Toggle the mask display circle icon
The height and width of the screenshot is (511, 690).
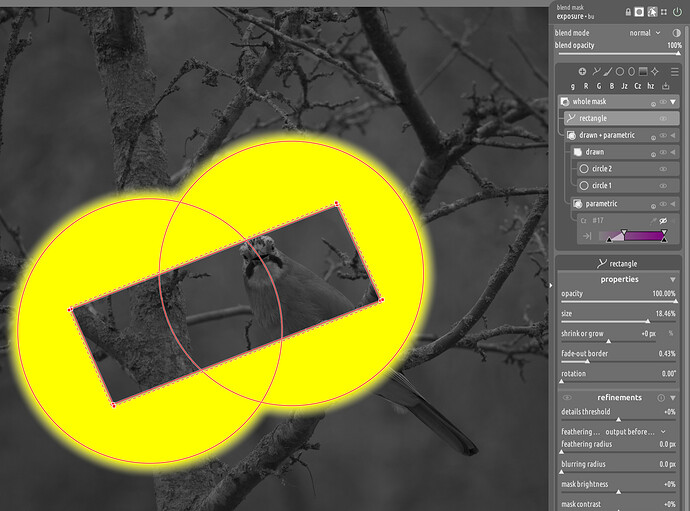[x=639, y=12]
